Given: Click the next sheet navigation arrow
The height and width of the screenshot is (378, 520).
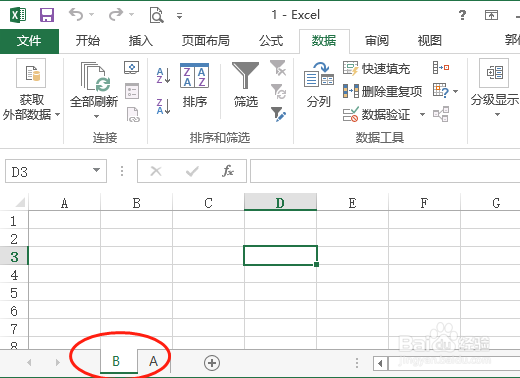Looking at the screenshot, I should 58,362.
